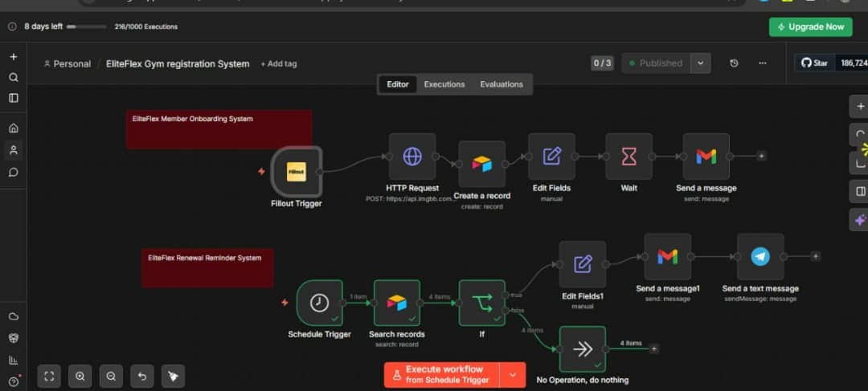Screen dimensions: 868x391
Task: Open the Personal breadcrumb link
Action: pyautogui.click(x=67, y=63)
